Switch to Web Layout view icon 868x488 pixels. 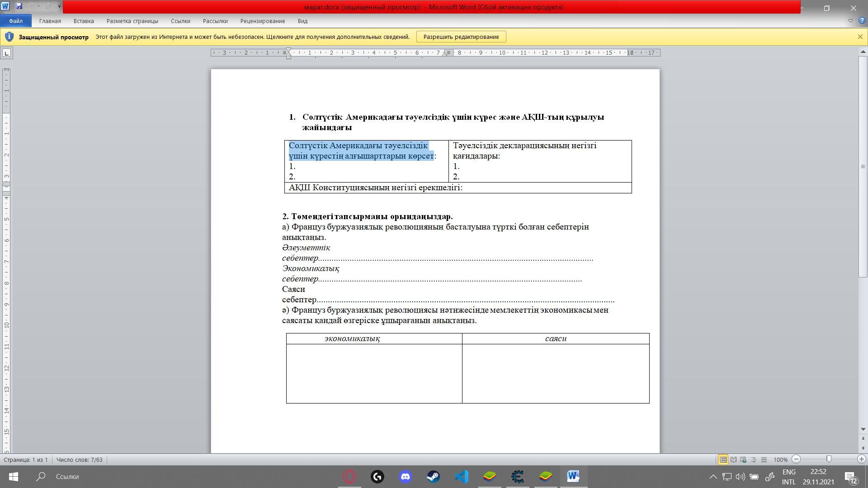[x=743, y=460]
